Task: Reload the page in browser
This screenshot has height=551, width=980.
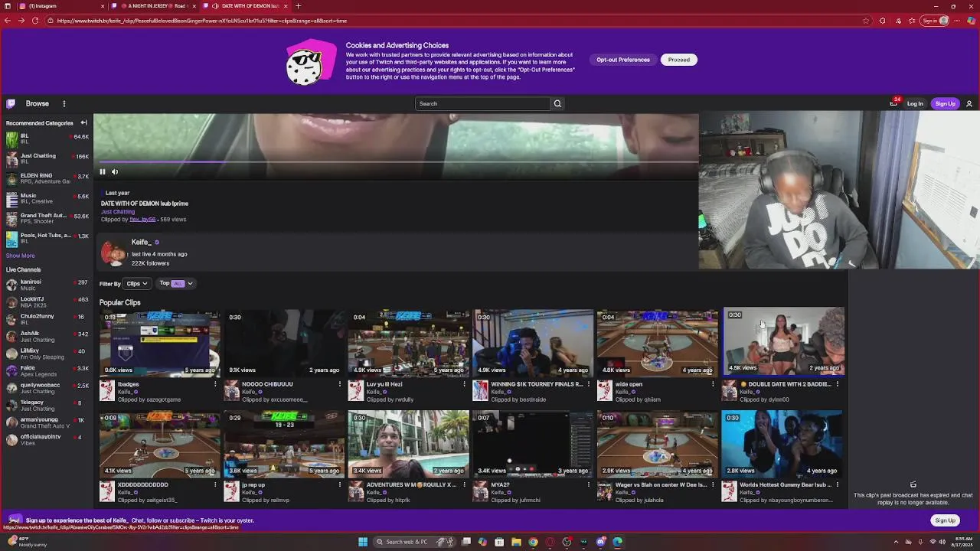Action: [35, 21]
